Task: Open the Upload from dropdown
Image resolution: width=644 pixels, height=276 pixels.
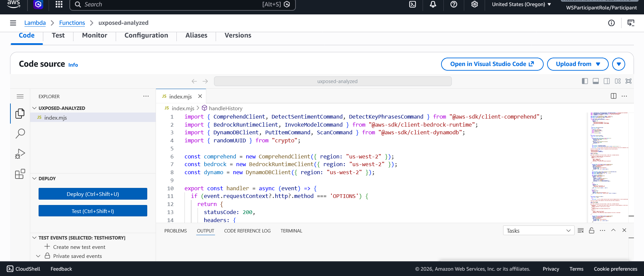Action: (578, 64)
